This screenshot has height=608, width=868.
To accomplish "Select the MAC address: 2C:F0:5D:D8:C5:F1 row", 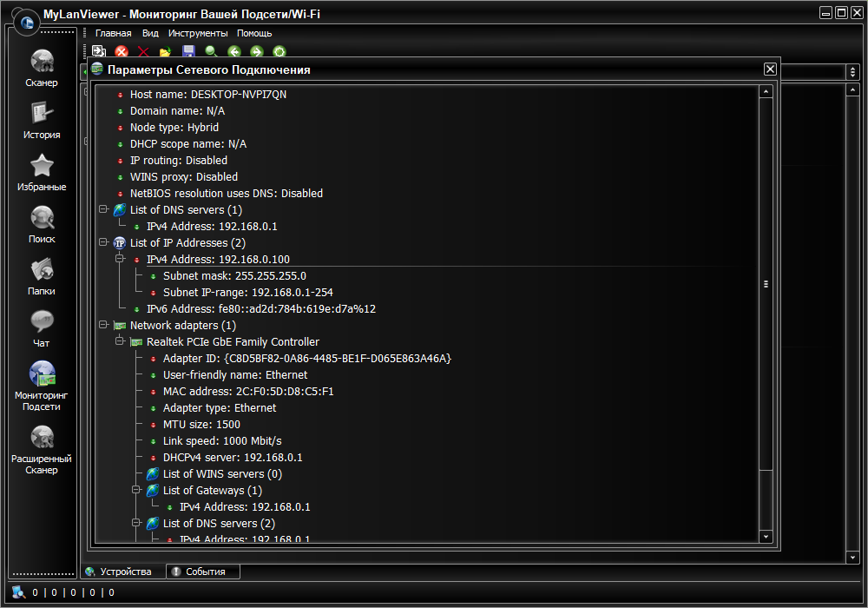I will coord(248,392).
